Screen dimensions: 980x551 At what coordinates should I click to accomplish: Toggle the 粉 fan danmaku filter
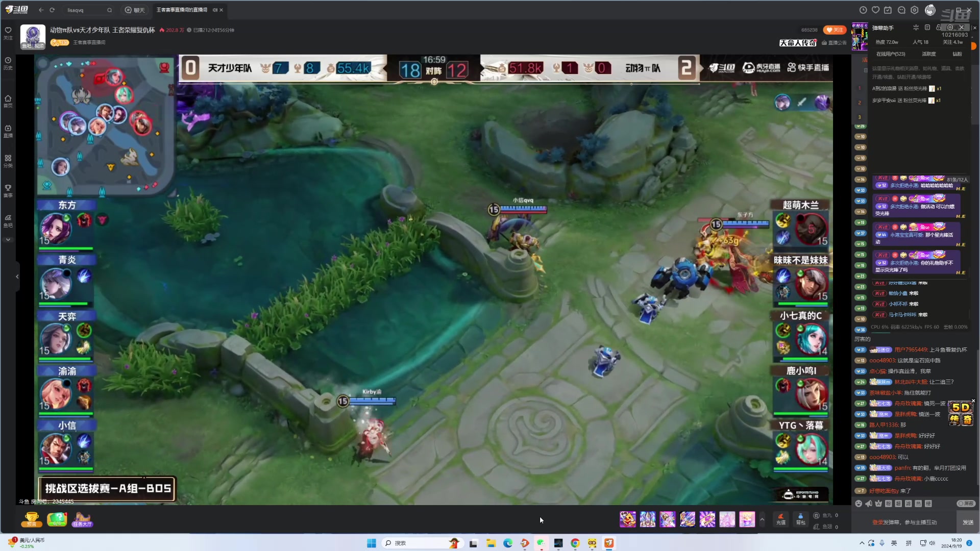[x=889, y=504]
